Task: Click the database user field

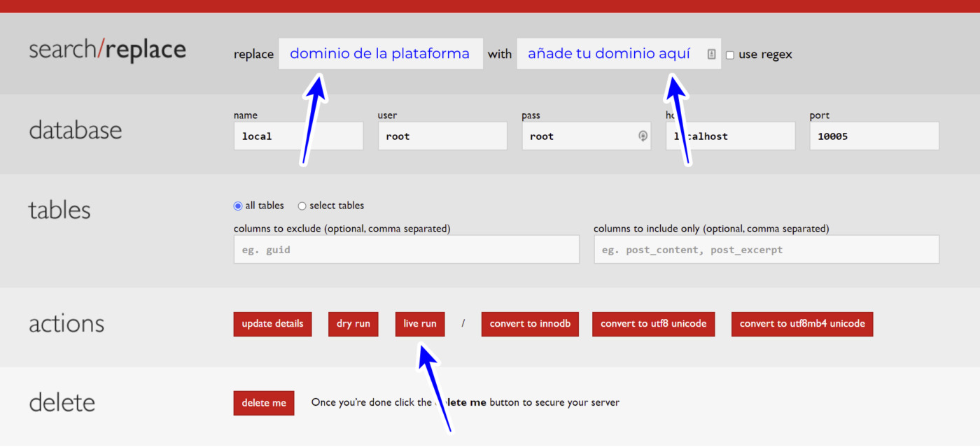Action: [442, 136]
